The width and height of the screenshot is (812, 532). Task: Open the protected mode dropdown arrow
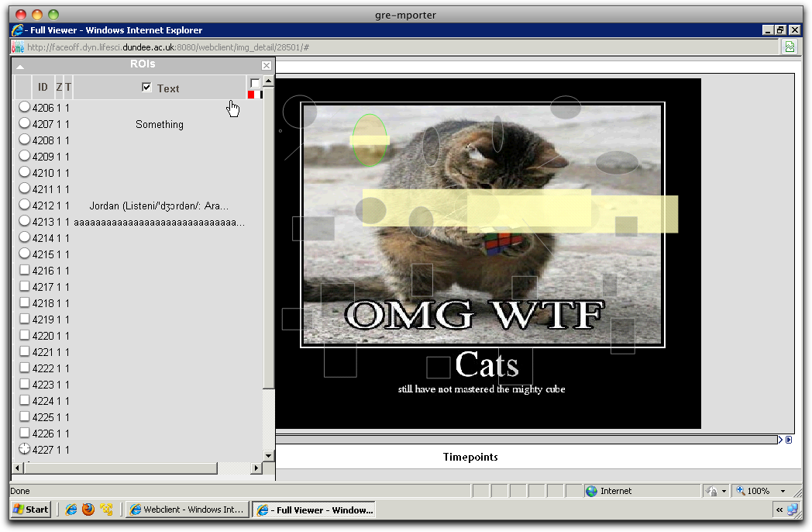(724, 491)
